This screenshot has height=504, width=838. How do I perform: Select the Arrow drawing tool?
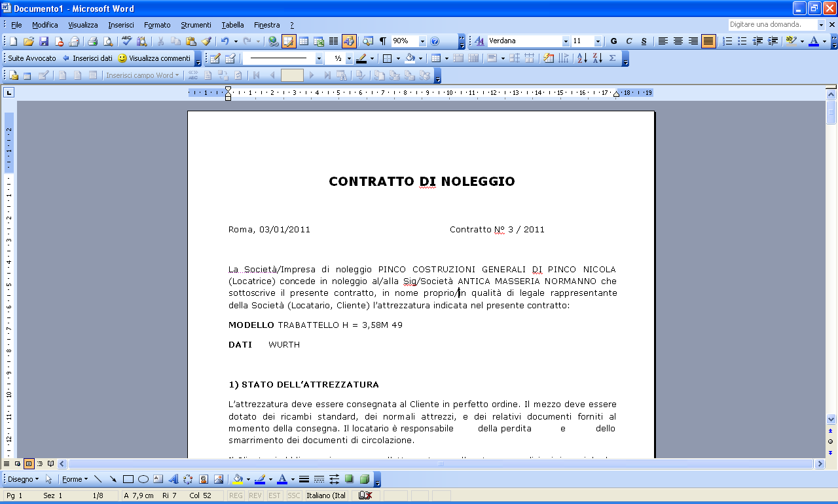click(113, 479)
